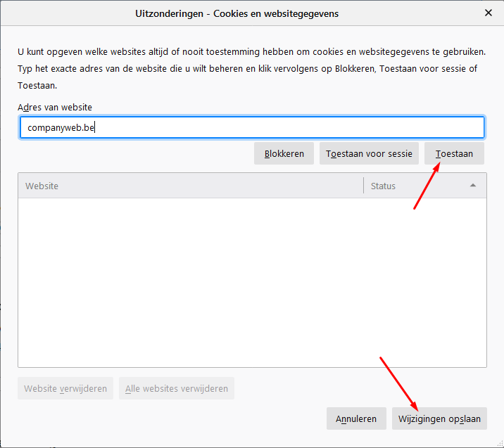The width and height of the screenshot is (504, 448).
Task: Sort by the Website column header
Action: click(190, 186)
